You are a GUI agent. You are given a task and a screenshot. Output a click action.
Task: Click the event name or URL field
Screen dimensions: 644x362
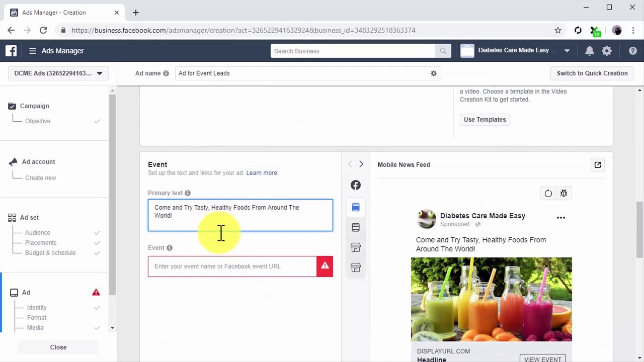(232, 266)
